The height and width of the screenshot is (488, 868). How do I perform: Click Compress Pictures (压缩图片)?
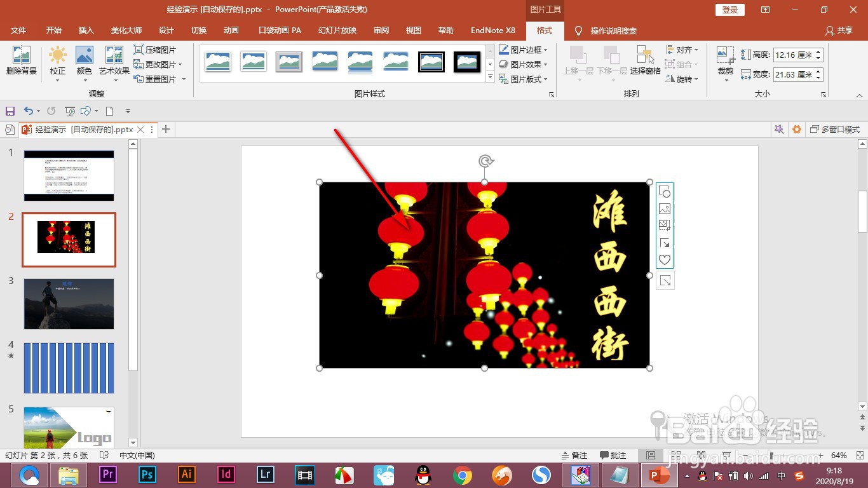coord(155,50)
